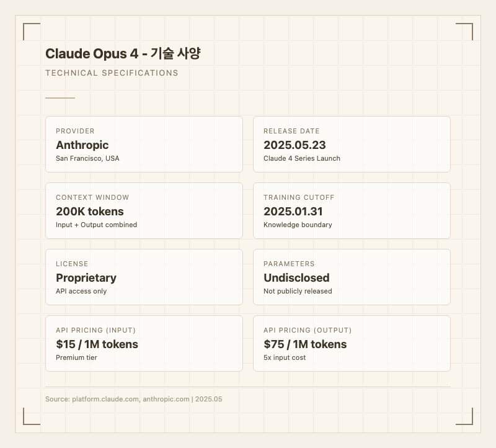Viewport: 496px width, 448px height.
Task: Click the "Not publicly released" caption
Action: (298, 291)
